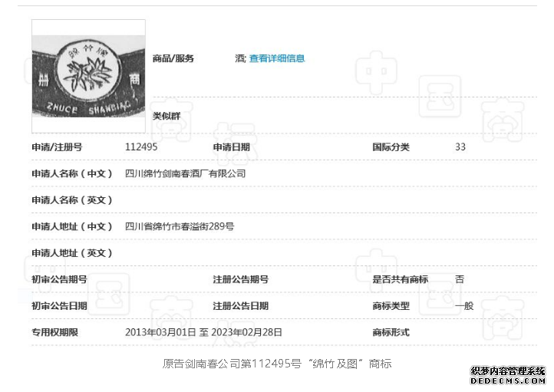Click the 织梦内容管理系统 DEDECMS.COM logo
The image size is (554, 392).
point(508,376)
